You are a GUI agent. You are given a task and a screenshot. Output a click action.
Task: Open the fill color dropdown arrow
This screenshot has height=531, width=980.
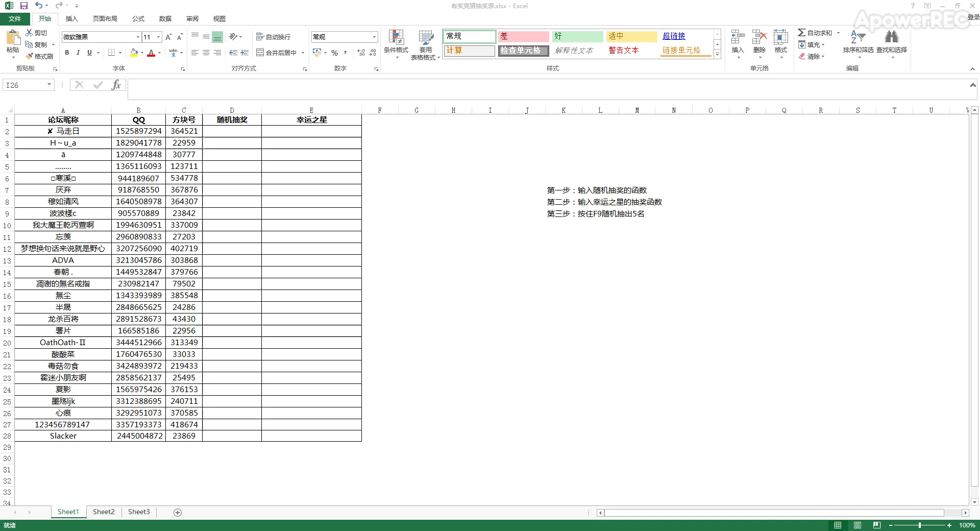[142, 53]
